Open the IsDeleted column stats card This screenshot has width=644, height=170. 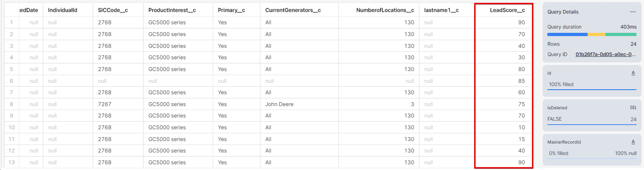tap(592, 113)
